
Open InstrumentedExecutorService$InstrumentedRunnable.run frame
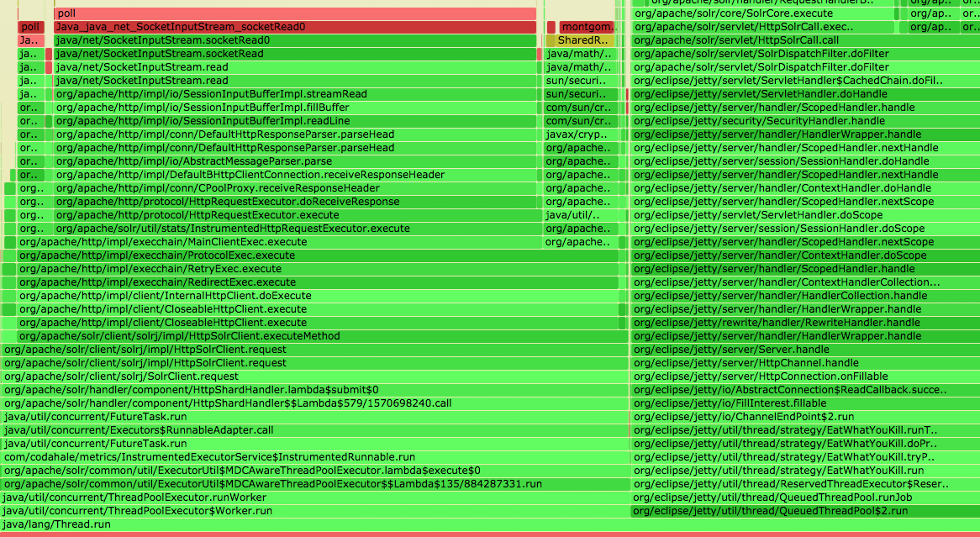(314, 457)
